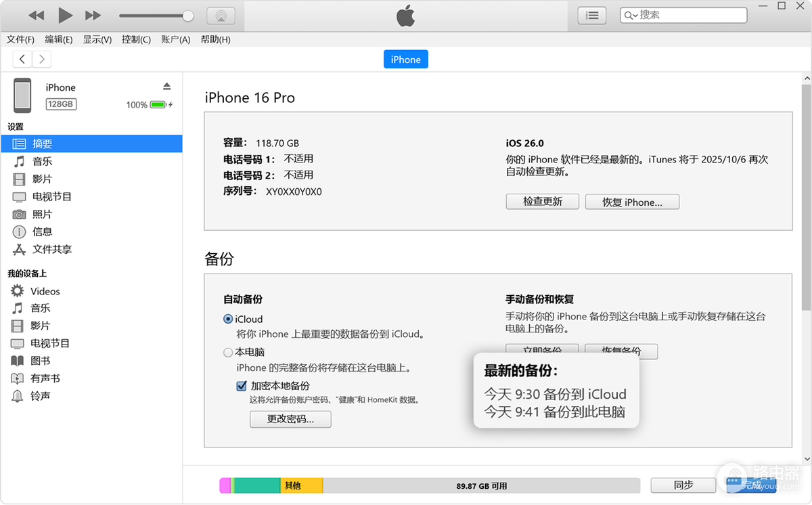This screenshot has width=812, height=505.
Task: Open the 帮助(H) menu
Action: pos(215,39)
